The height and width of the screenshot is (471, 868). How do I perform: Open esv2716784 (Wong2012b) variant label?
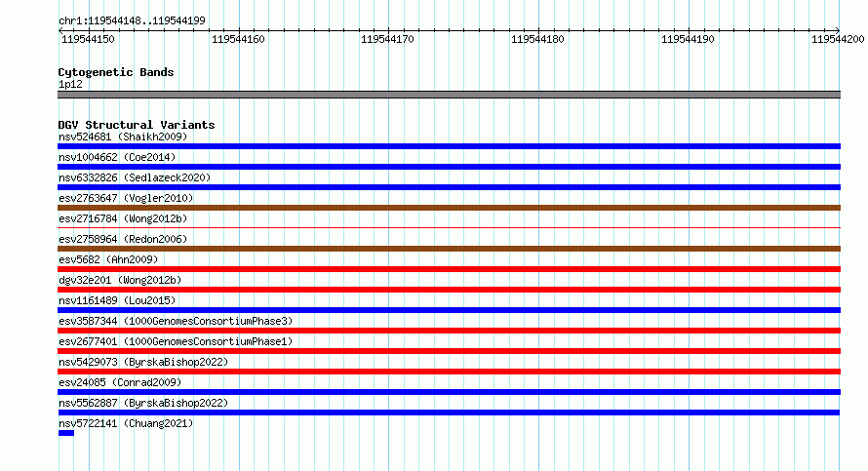123,218
